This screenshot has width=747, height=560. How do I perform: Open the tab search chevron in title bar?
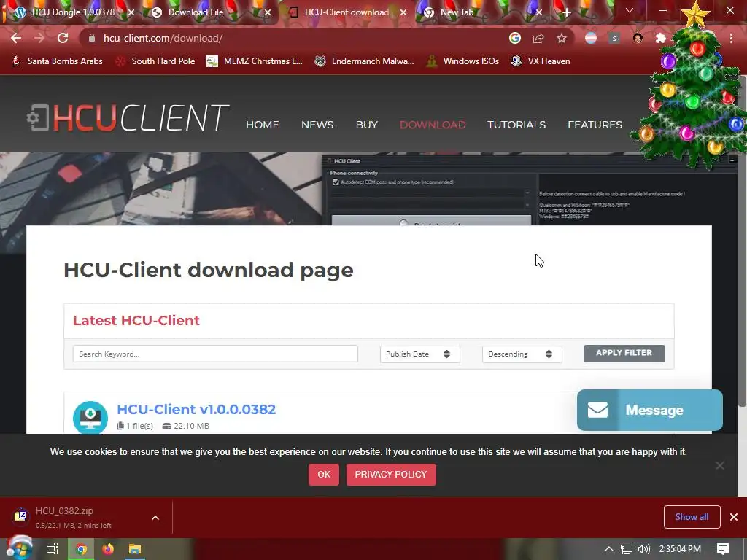[x=630, y=10]
